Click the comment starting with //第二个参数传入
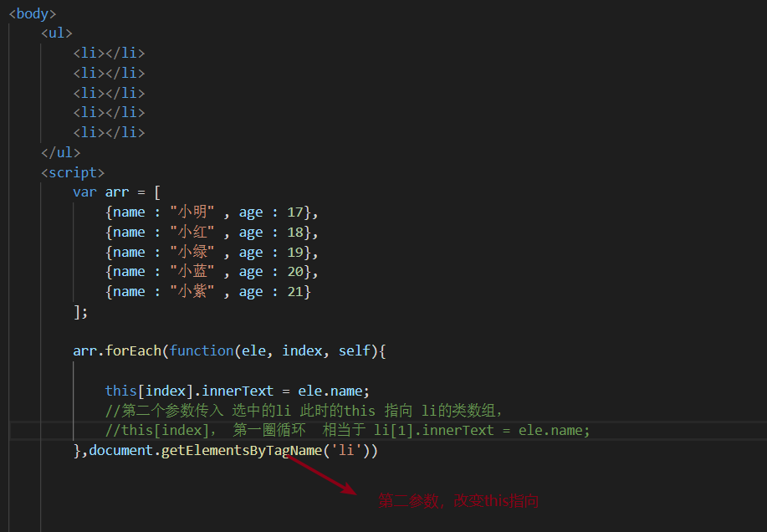This screenshot has height=532, width=767. click(304, 411)
